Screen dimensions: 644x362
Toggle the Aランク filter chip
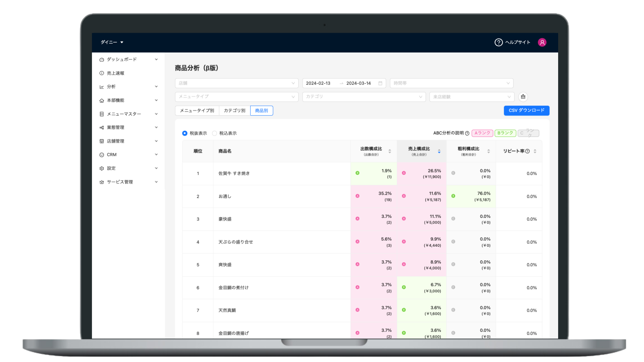pyautogui.click(x=482, y=133)
